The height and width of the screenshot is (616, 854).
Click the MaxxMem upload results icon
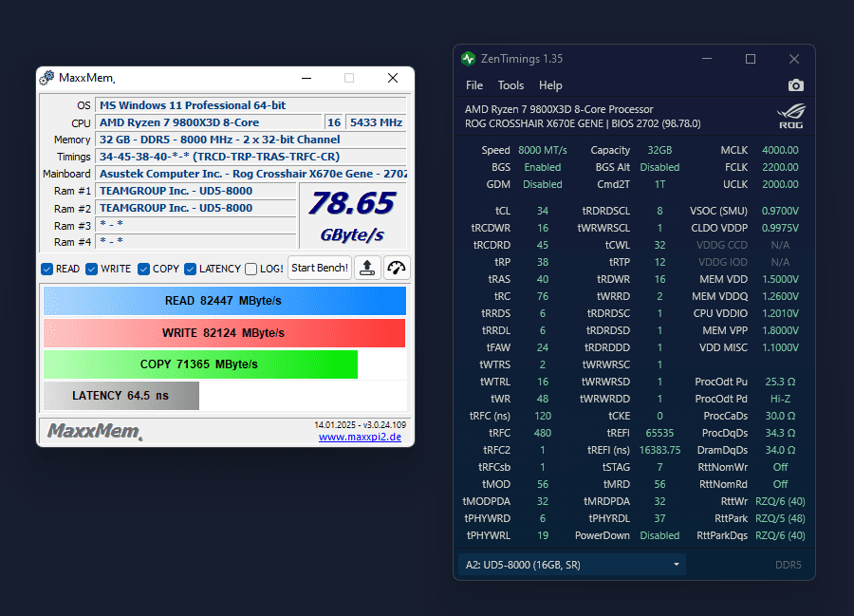[x=367, y=268]
